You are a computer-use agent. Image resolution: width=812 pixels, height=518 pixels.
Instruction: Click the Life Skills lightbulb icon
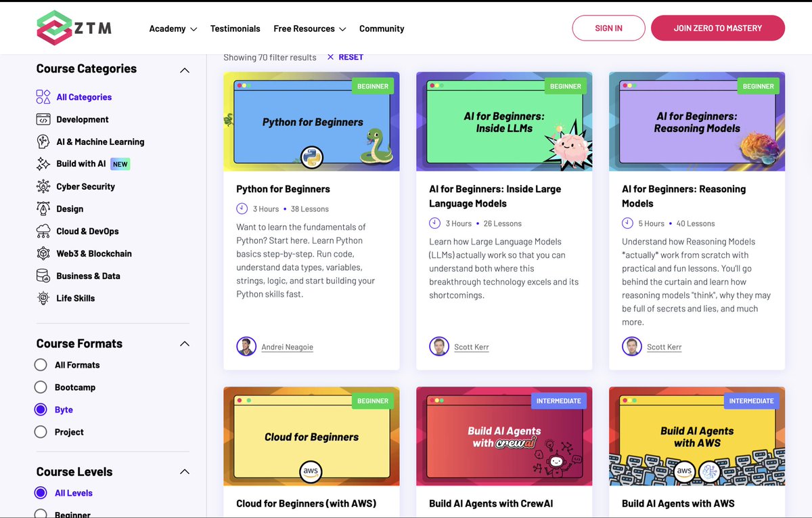(x=43, y=298)
